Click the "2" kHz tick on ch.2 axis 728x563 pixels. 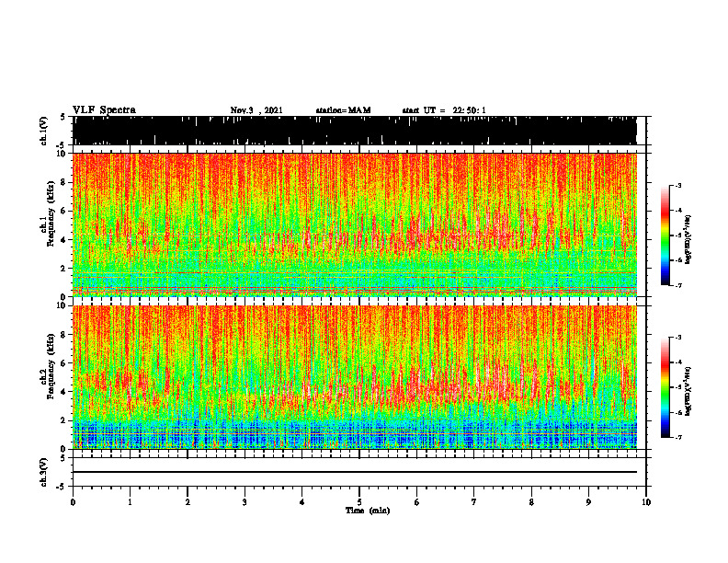pos(64,420)
